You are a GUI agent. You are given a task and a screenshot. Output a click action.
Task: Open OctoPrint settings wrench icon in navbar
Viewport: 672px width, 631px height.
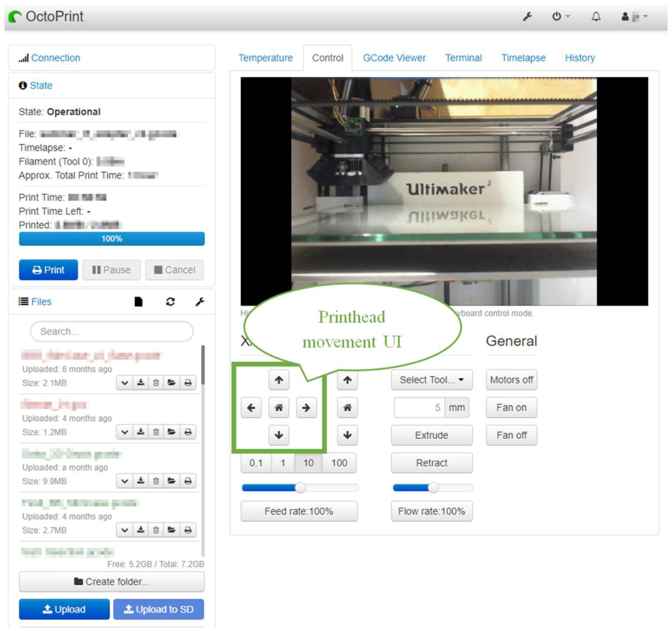pos(527,16)
